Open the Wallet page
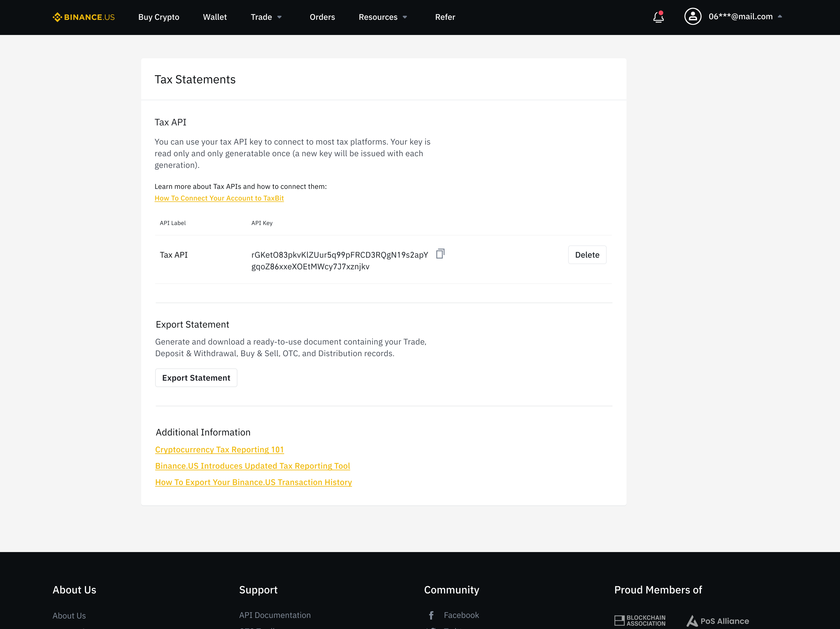This screenshot has height=629, width=840. click(215, 17)
